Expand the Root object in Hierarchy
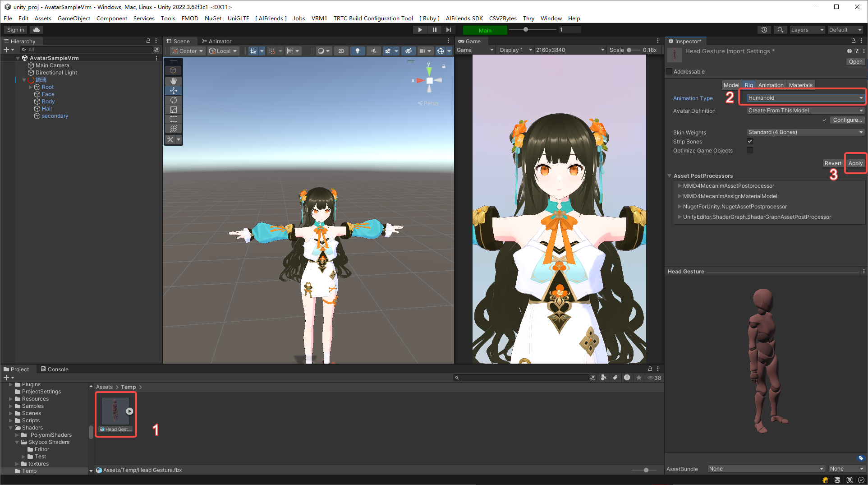 31,87
